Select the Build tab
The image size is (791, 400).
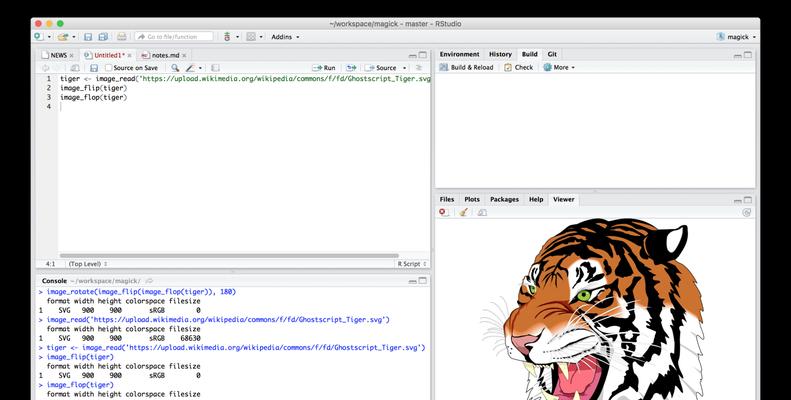point(530,54)
